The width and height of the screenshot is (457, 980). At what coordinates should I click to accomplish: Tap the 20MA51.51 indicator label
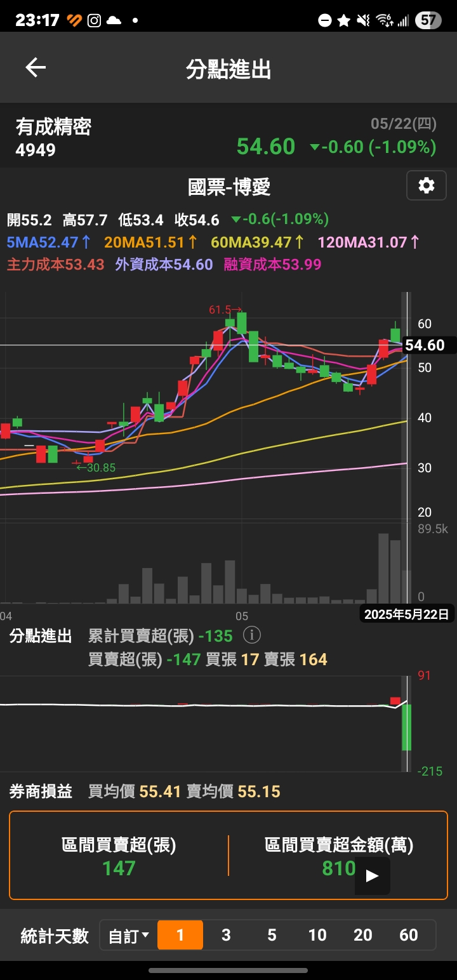[x=151, y=242]
